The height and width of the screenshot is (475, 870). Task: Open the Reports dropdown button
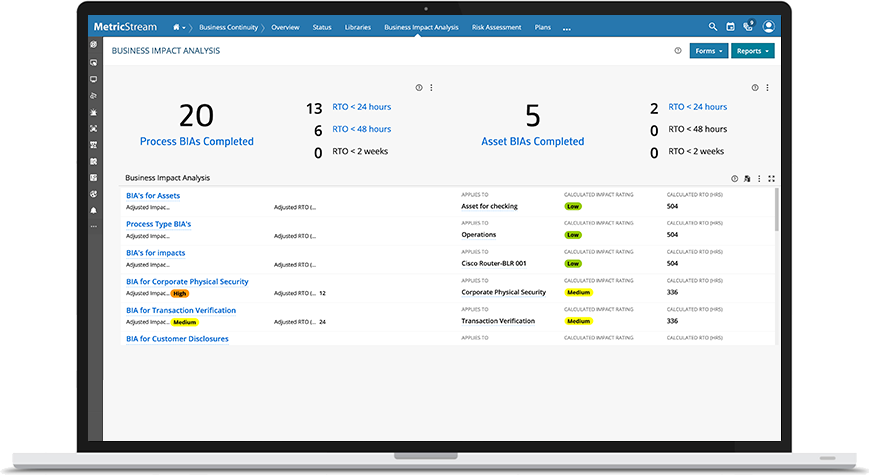coord(752,51)
